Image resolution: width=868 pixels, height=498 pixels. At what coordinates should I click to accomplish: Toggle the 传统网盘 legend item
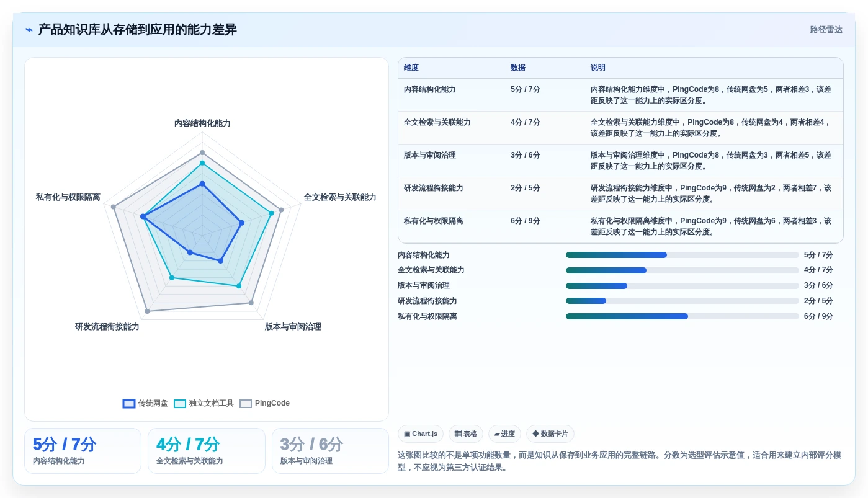pyautogui.click(x=145, y=403)
